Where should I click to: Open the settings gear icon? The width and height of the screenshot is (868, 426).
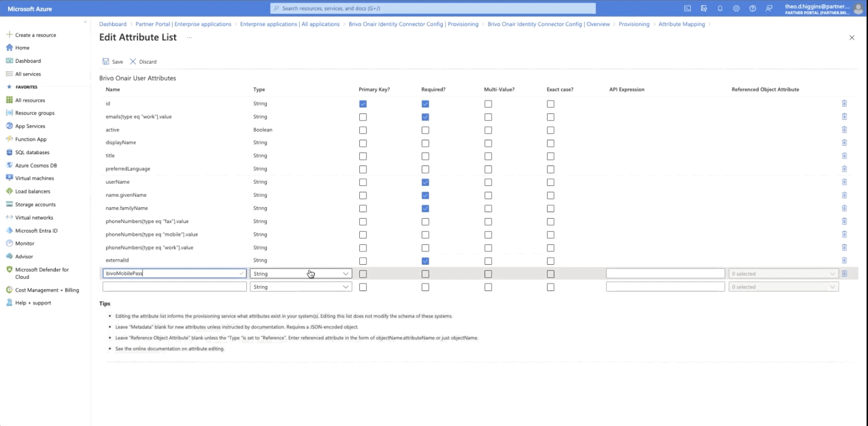(736, 9)
